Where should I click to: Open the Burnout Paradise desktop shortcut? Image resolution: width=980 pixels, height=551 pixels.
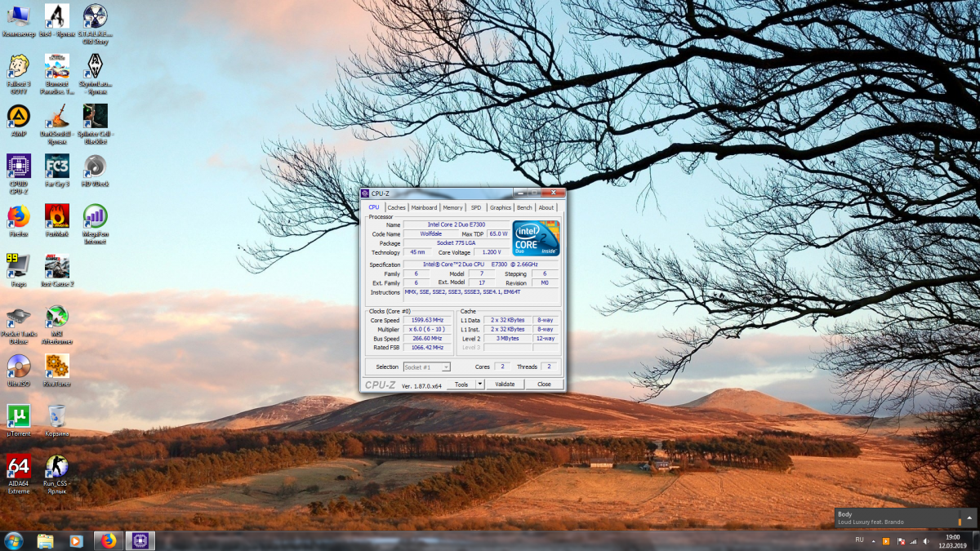[x=57, y=74]
